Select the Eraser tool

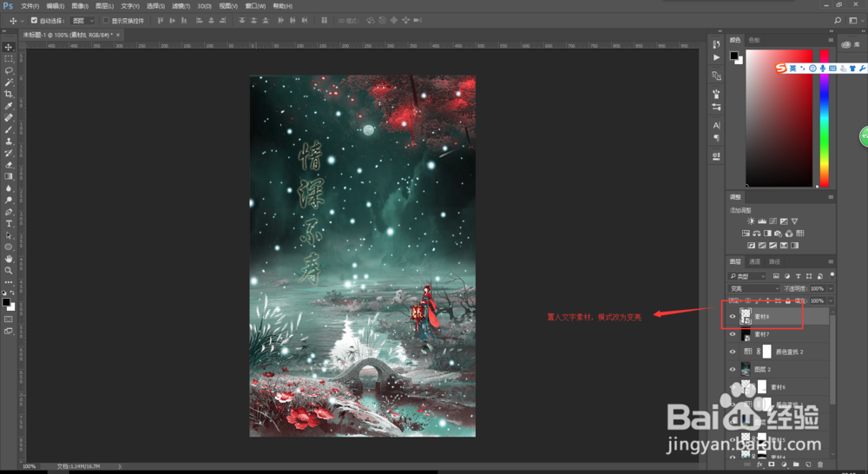click(x=9, y=164)
